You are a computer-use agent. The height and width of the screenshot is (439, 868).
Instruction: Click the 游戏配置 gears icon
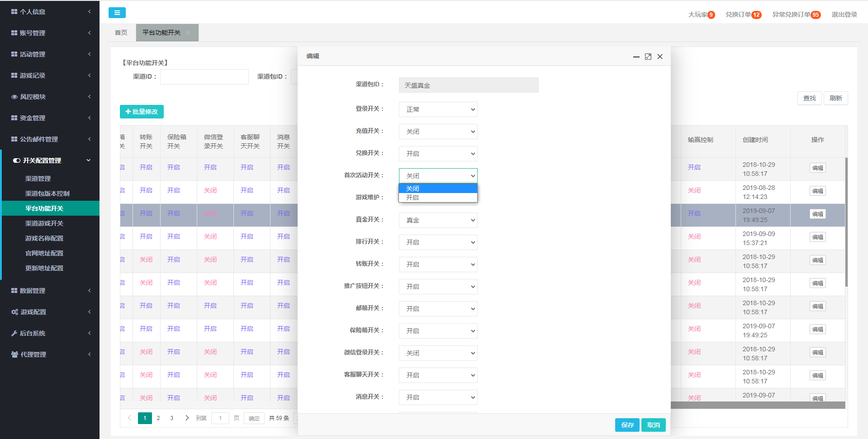coord(14,312)
